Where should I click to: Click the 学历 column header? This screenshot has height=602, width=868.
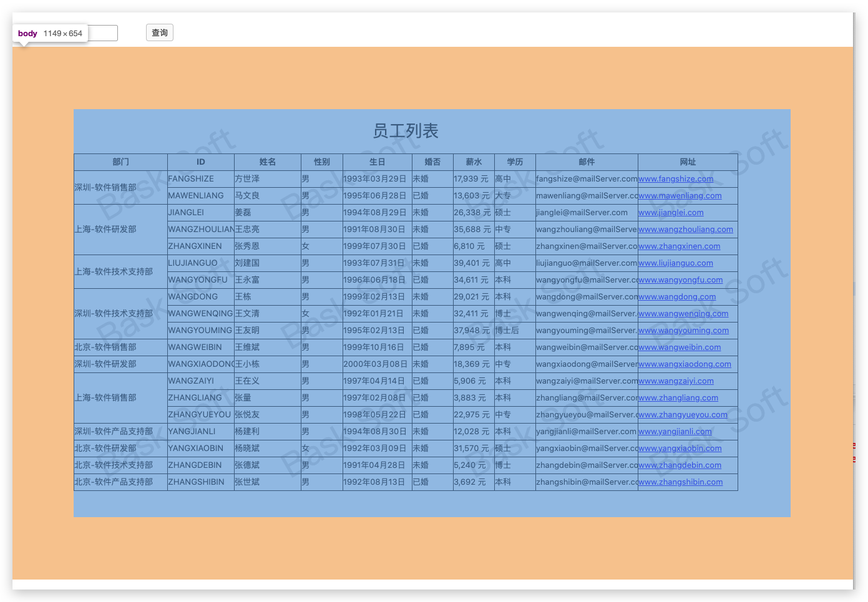click(x=515, y=162)
